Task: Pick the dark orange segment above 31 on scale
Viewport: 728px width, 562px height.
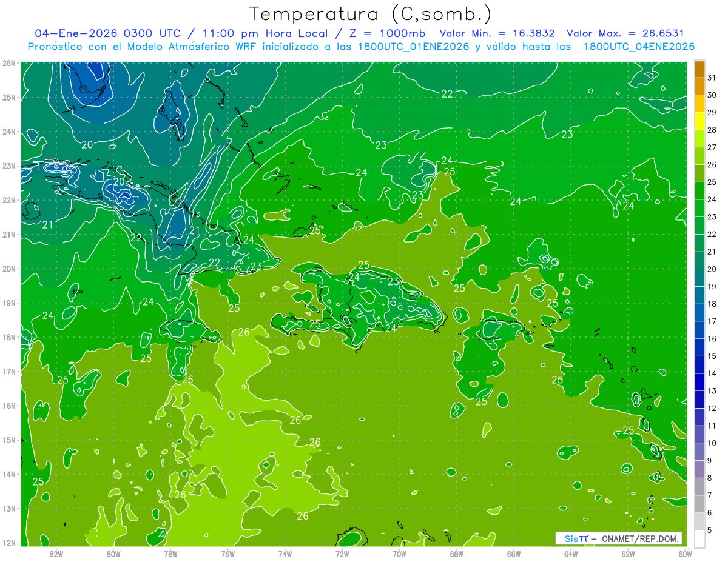Action: pyautogui.click(x=699, y=69)
